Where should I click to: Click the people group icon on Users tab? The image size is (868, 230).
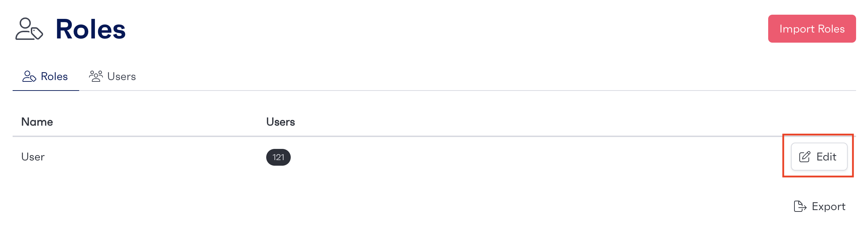tap(96, 76)
